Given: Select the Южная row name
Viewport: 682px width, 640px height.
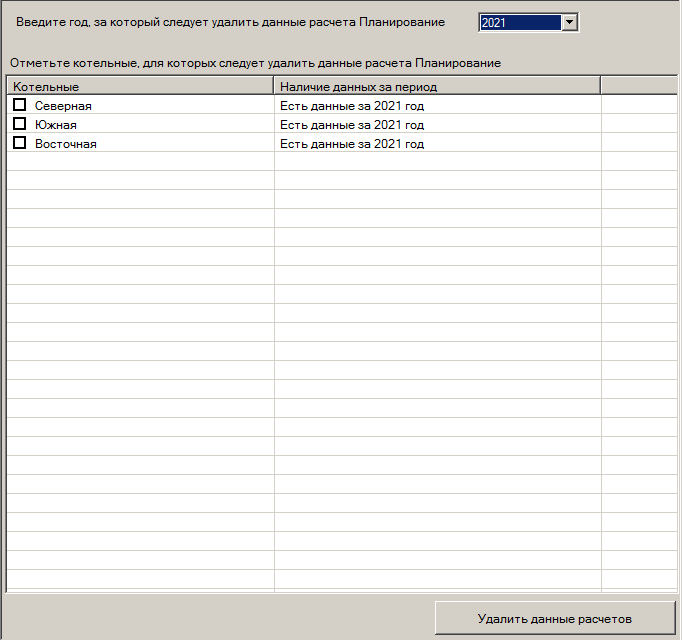Looking at the screenshot, I should pyautogui.click(x=56, y=125).
